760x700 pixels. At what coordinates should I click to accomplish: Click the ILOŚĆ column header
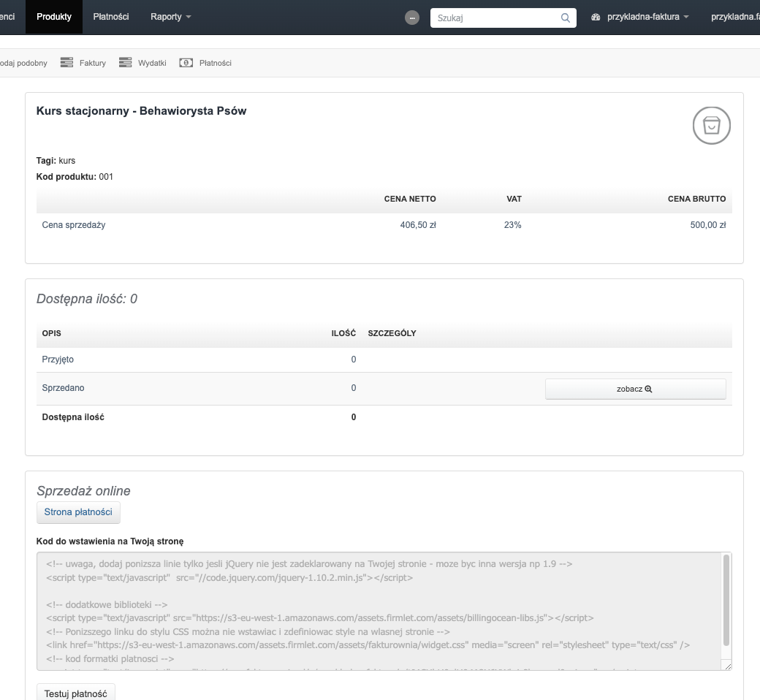click(x=343, y=333)
